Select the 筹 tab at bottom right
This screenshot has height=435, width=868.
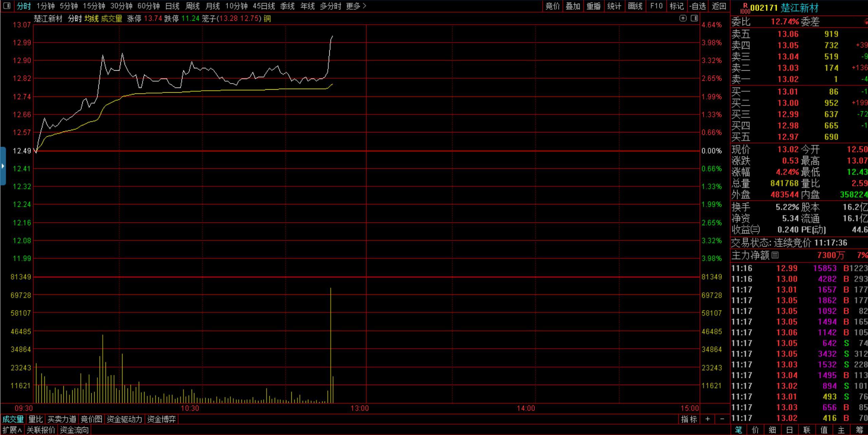coord(859,430)
